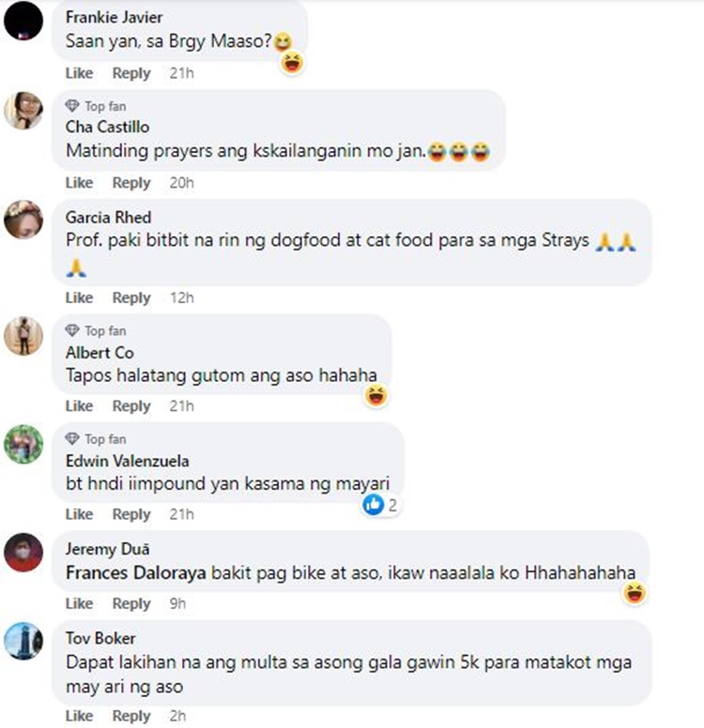Viewport: 704px width, 728px height.
Task: Like Garcia Rhed's comment about strays
Action: coord(79,297)
